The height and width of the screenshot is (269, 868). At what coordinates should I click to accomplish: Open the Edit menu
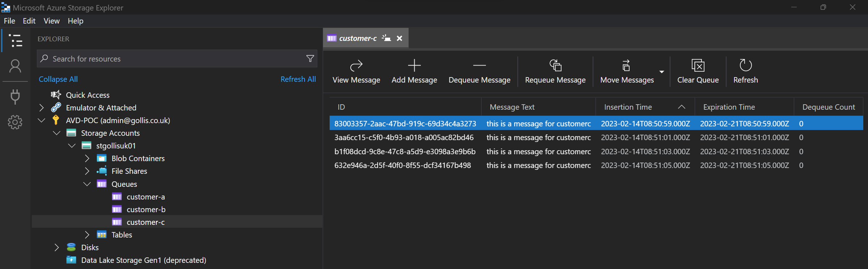point(29,21)
